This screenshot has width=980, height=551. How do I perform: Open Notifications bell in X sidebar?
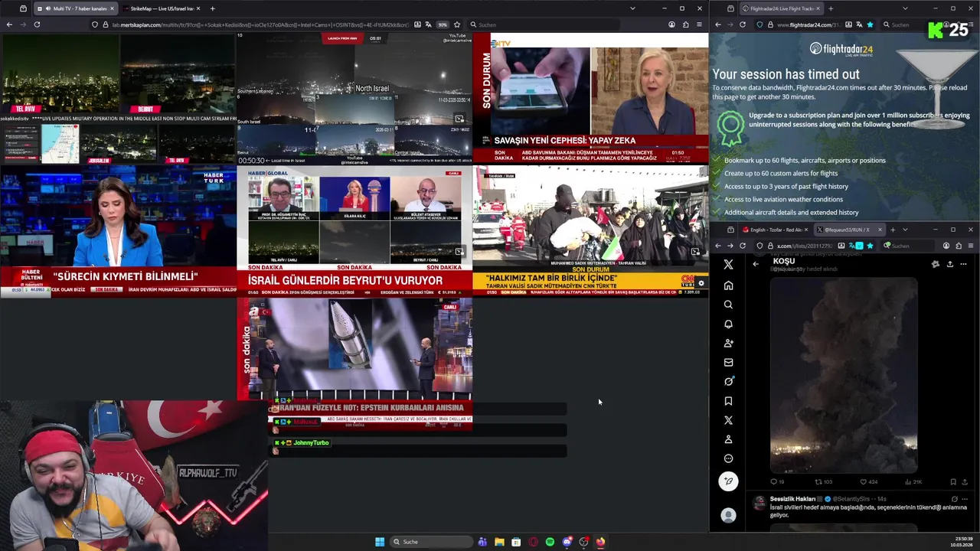[x=728, y=324]
